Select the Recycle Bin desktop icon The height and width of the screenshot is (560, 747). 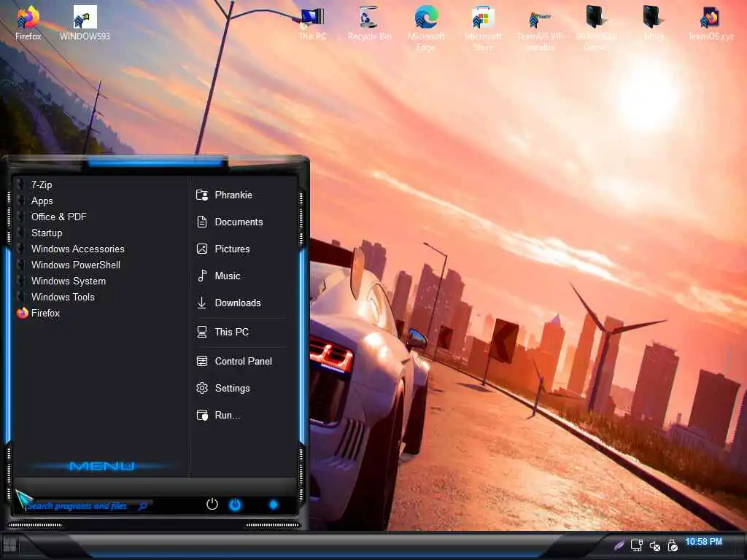point(369,23)
